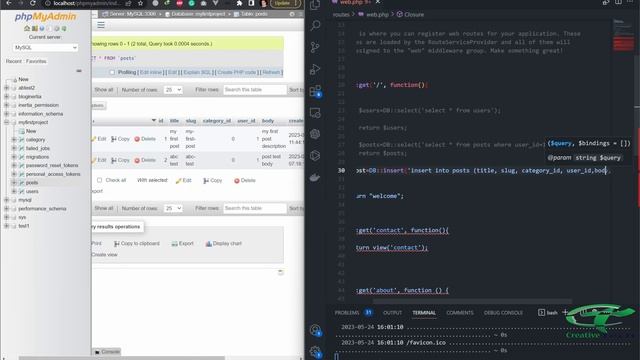Open the bottom Number of rows dropdown
This screenshot has width=640, height=360.
(173, 208)
